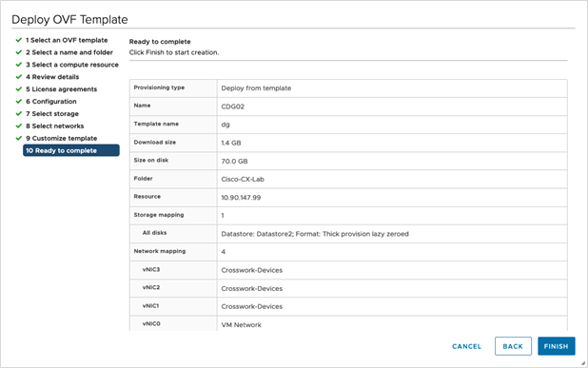Image resolution: width=588 pixels, height=368 pixels.
Task: Go to step 1 Select an OVF template
Action: [x=67, y=40]
